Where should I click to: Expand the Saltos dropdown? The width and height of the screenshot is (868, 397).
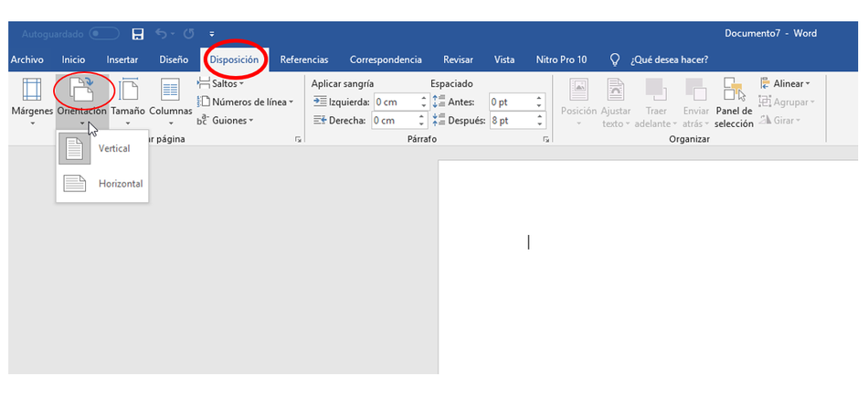click(x=221, y=84)
